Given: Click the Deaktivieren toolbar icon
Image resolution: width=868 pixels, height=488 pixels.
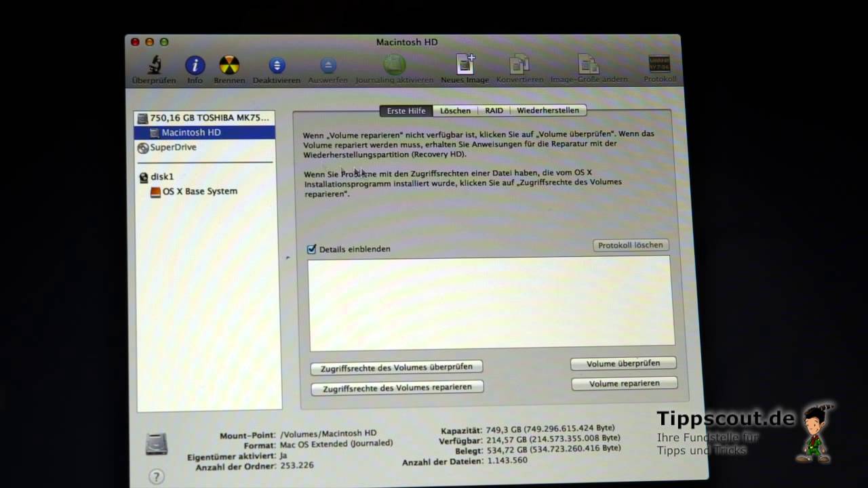Looking at the screenshot, I should pos(277,66).
